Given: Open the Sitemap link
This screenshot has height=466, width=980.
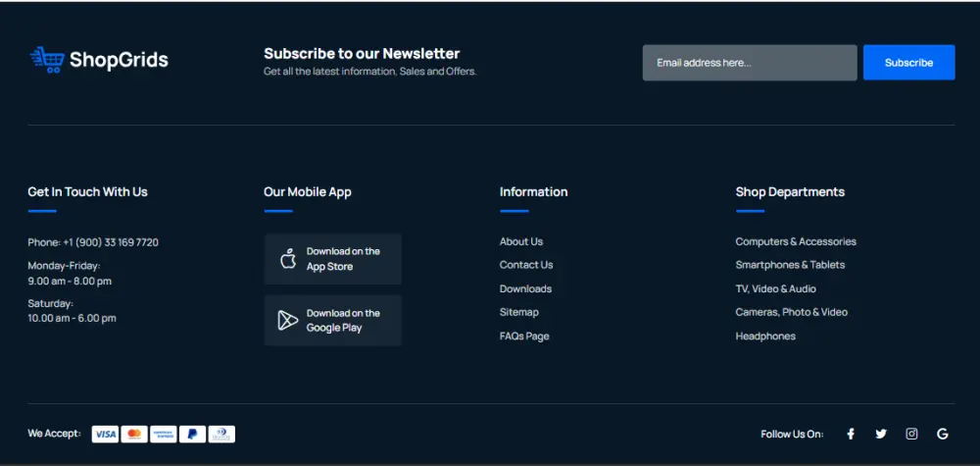Looking at the screenshot, I should point(518,312).
